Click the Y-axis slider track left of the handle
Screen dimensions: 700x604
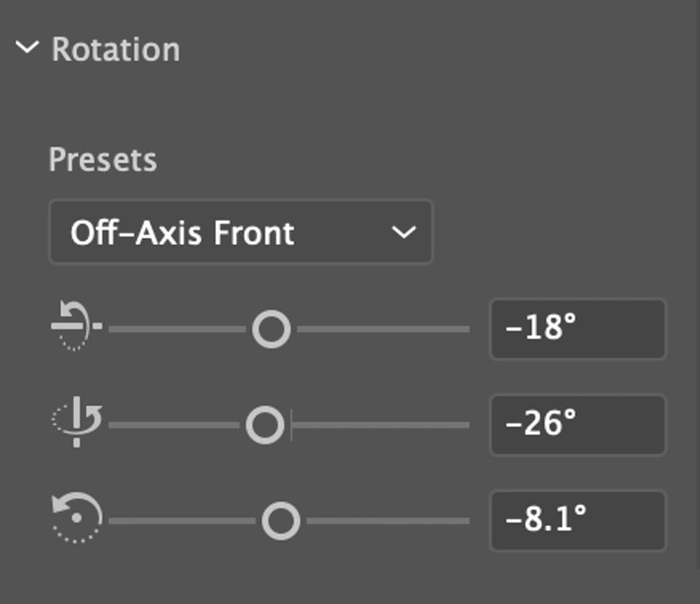click(171, 425)
